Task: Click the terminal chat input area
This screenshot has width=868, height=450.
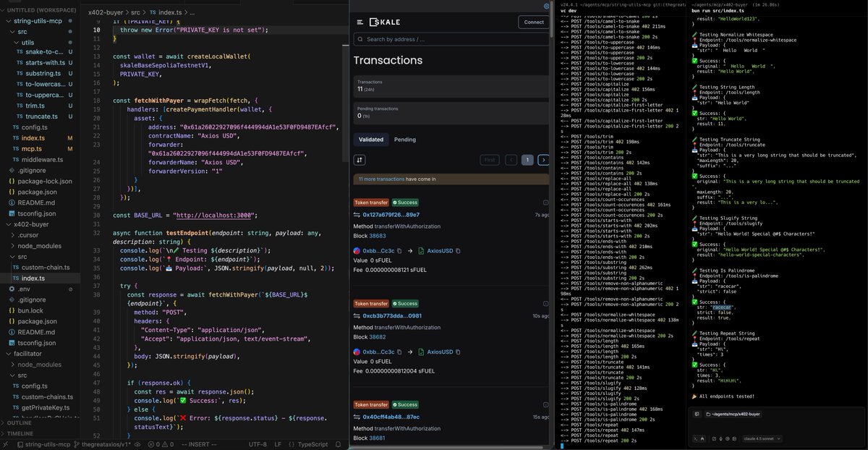Action: tap(777, 426)
